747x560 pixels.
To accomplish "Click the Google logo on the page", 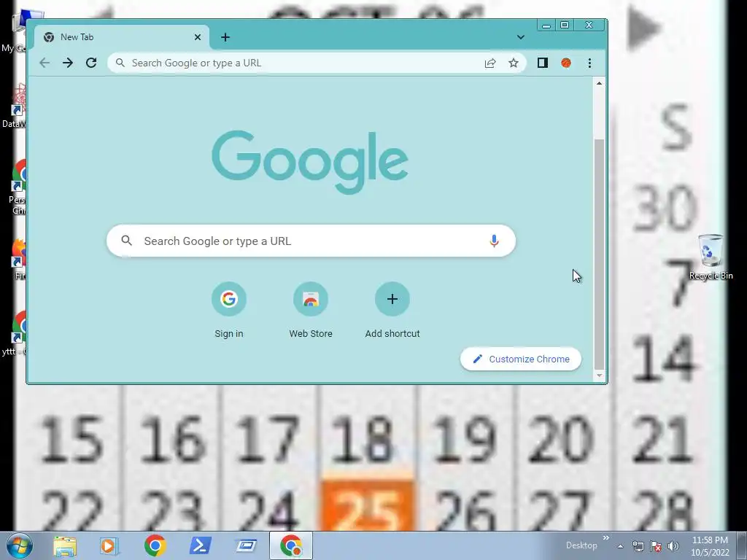I will [x=310, y=162].
